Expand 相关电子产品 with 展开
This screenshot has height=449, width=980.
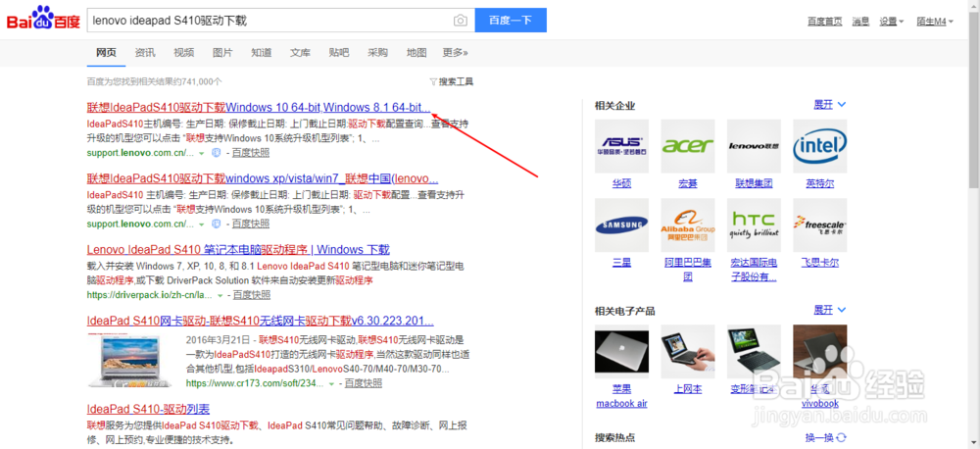click(829, 310)
